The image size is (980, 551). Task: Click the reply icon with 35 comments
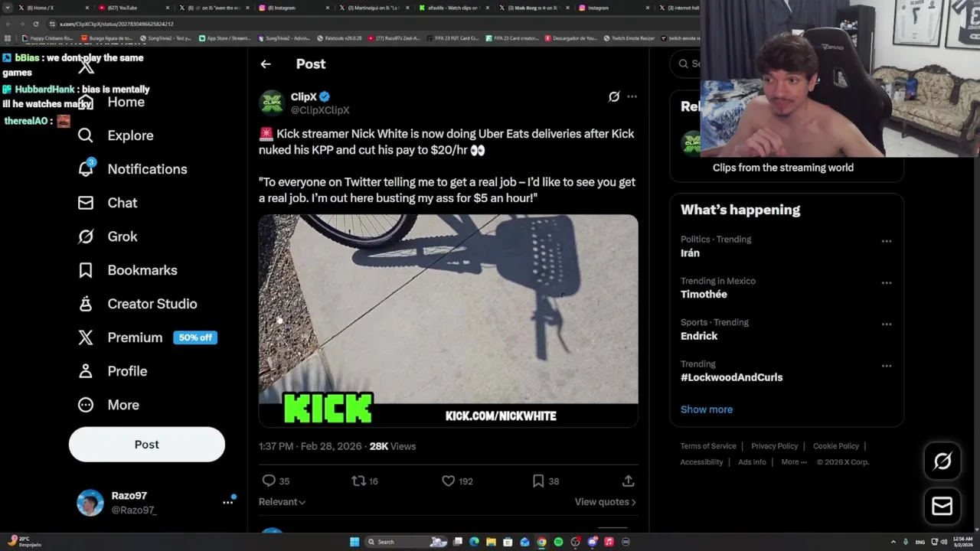pyautogui.click(x=269, y=481)
